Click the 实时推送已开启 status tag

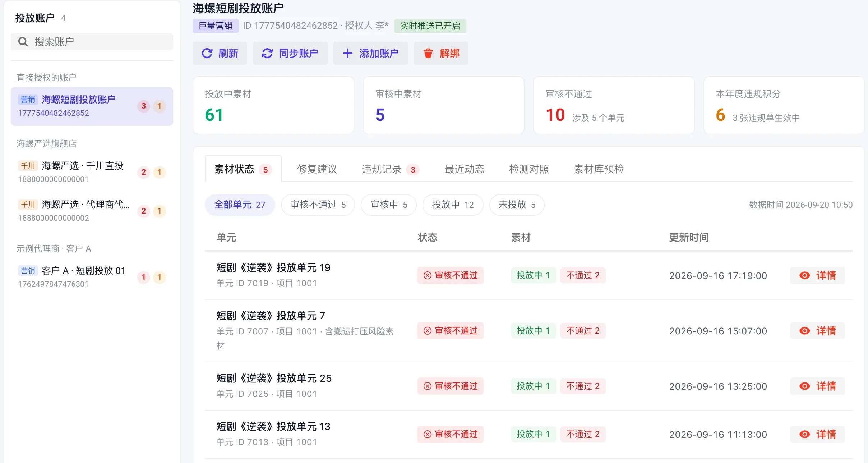click(430, 26)
